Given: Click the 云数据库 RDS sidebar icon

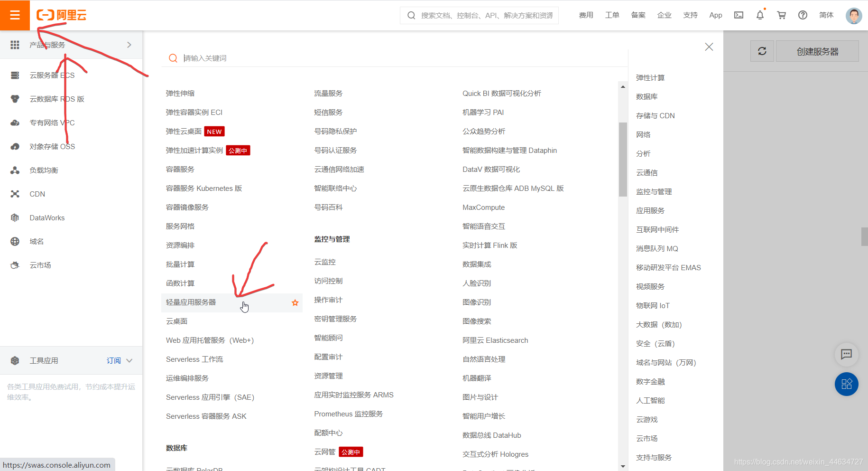Looking at the screenshot, I should pyautogui.click(x=15, y=99).
